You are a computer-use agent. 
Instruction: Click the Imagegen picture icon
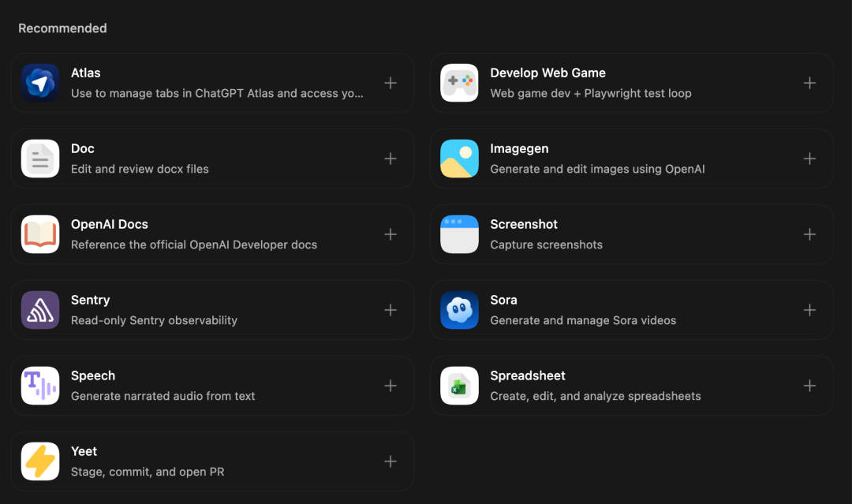pos(459,159)
